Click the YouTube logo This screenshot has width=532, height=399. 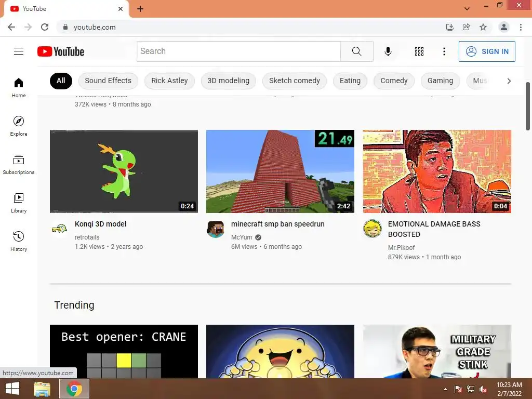pos(61,51)
